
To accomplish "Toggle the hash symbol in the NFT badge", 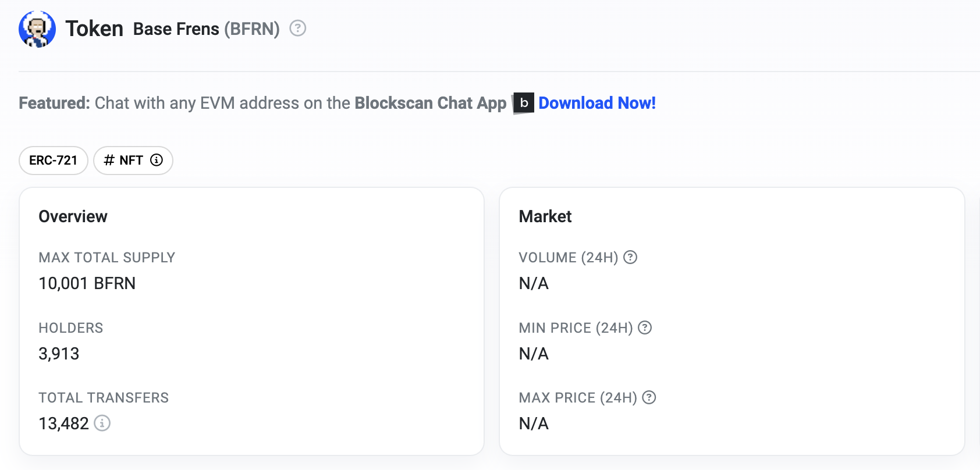I will [x=108, y=160].
